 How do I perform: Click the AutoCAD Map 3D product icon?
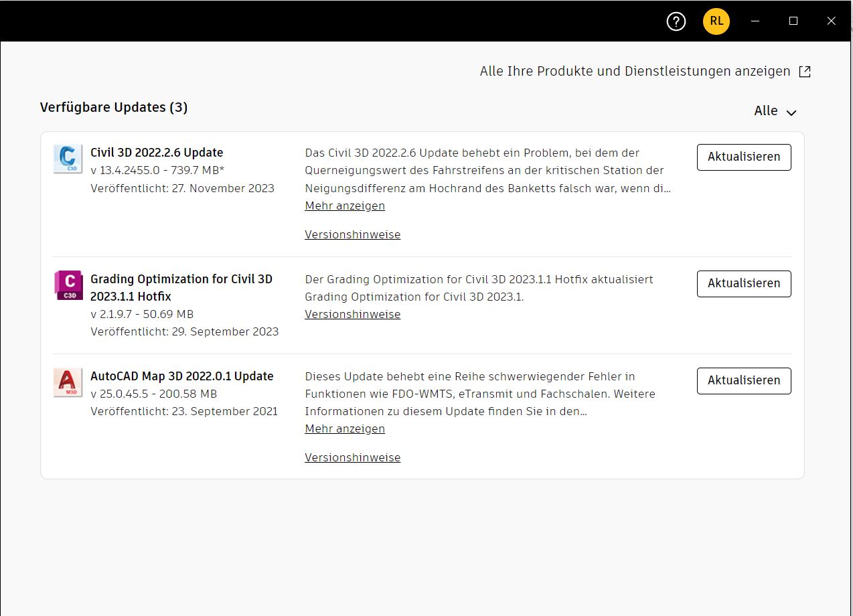[x=68, y=382]
